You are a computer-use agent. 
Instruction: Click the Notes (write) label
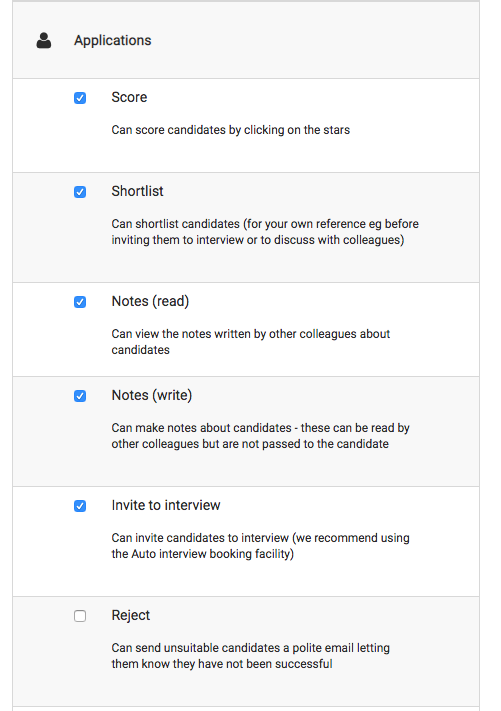click(152, 395)
